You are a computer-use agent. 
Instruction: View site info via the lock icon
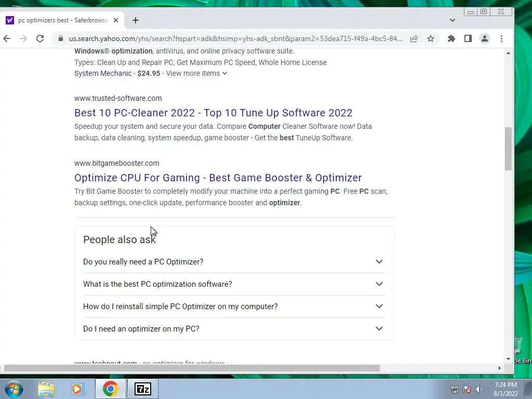coord(61,38)
